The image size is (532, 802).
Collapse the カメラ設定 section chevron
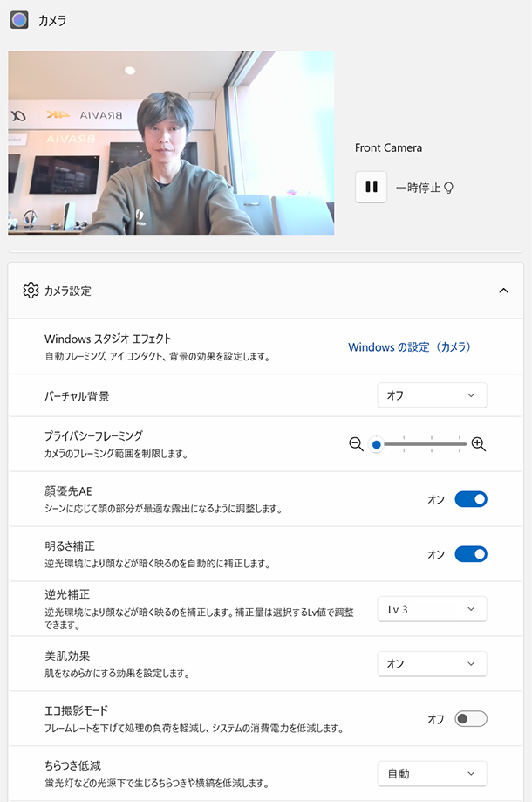(503, 291)
